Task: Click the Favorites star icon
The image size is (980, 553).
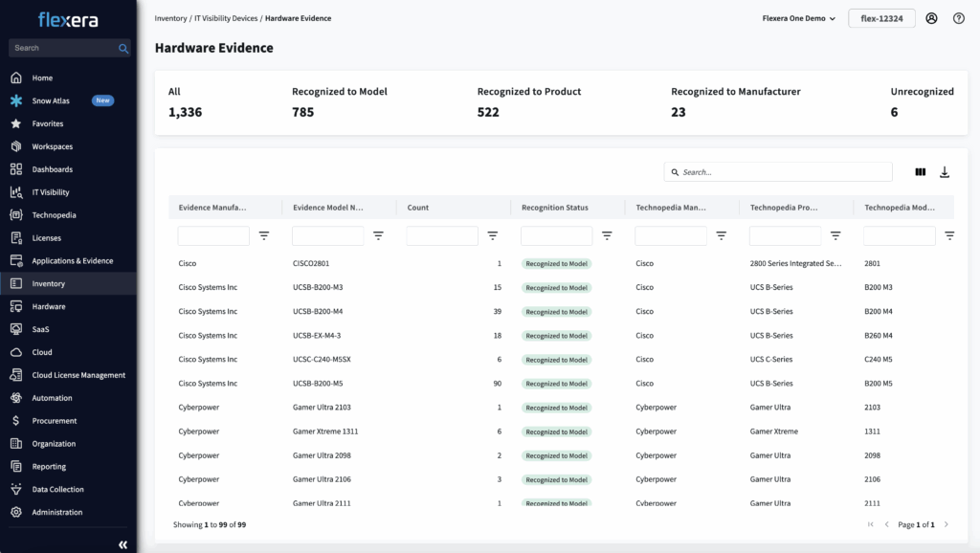Action: [x=16, y=123]
